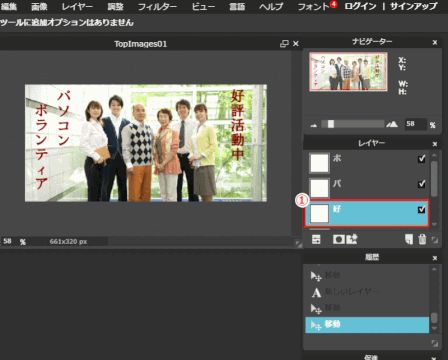448x360 pixels.
Task: Click the ボランティア vertical text on the canvas
Action: click(42, 147)
